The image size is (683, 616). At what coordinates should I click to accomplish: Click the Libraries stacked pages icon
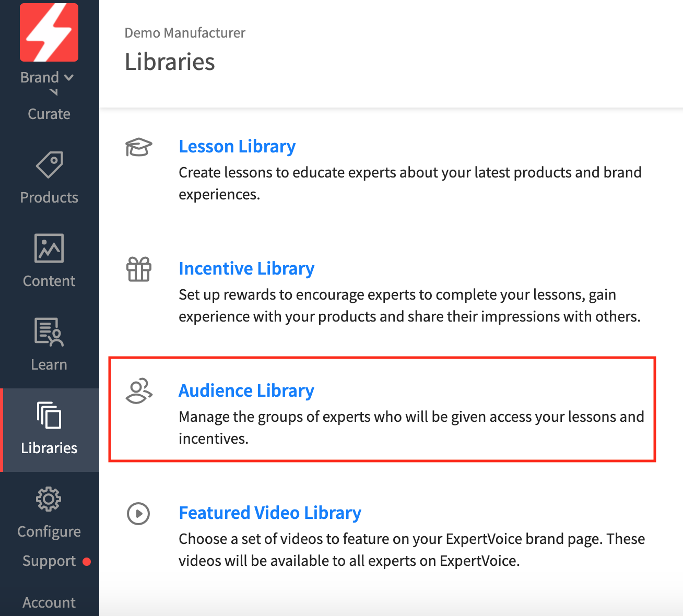[x=49, y=415]
